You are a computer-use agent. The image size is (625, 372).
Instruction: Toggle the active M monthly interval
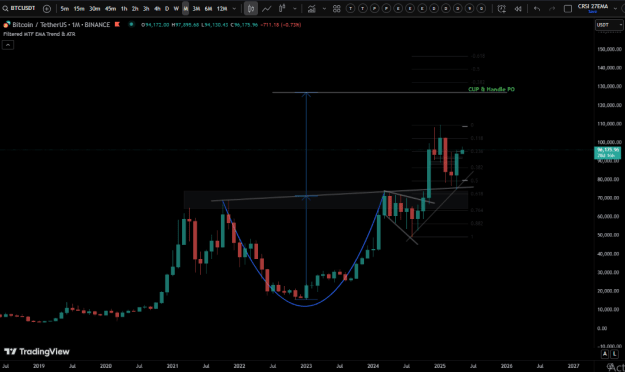tap(185, 8)
